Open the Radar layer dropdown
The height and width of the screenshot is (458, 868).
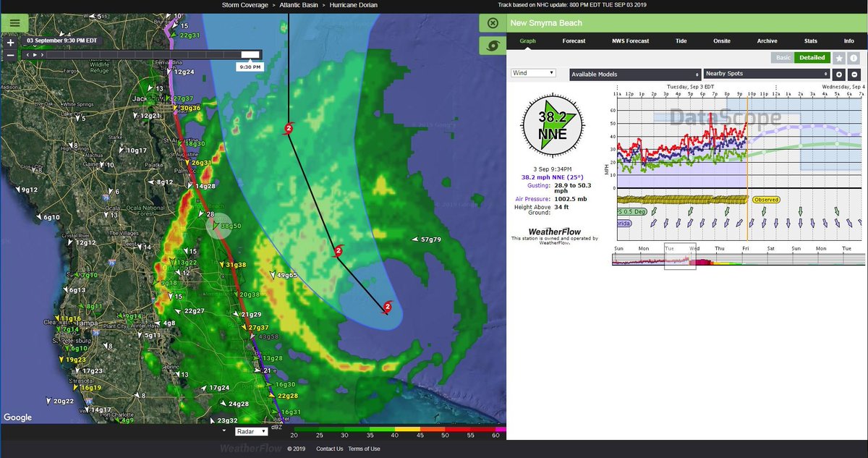[x=251, y=431]
